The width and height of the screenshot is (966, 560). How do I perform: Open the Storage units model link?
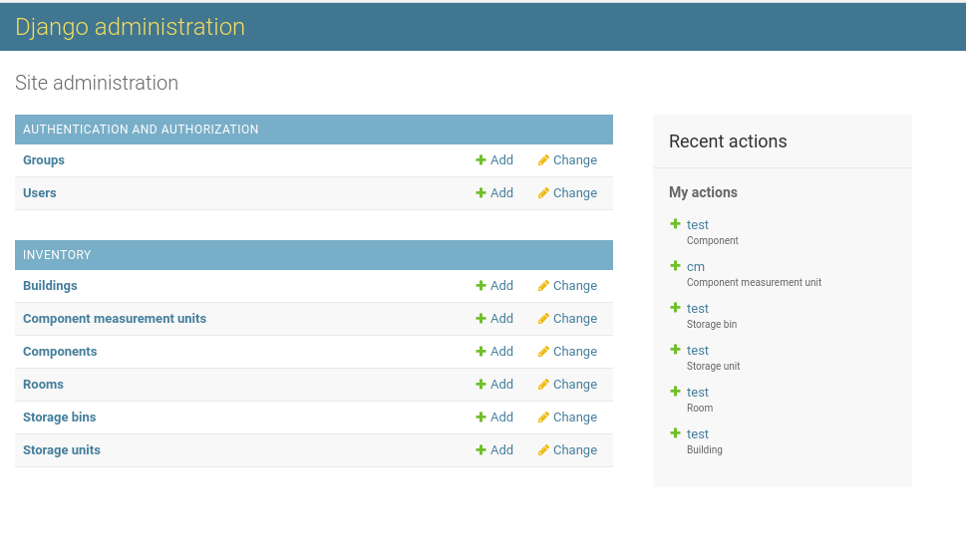pyautogui.click(x=62, y=449)
